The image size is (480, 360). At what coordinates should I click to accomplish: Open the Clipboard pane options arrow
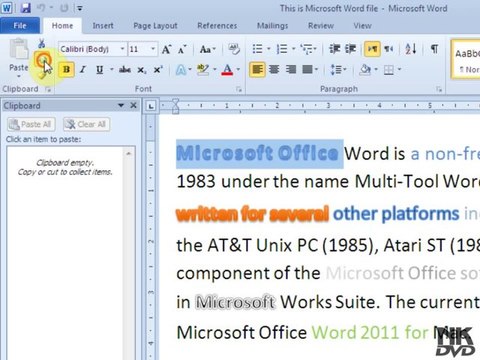click(121, 106)
